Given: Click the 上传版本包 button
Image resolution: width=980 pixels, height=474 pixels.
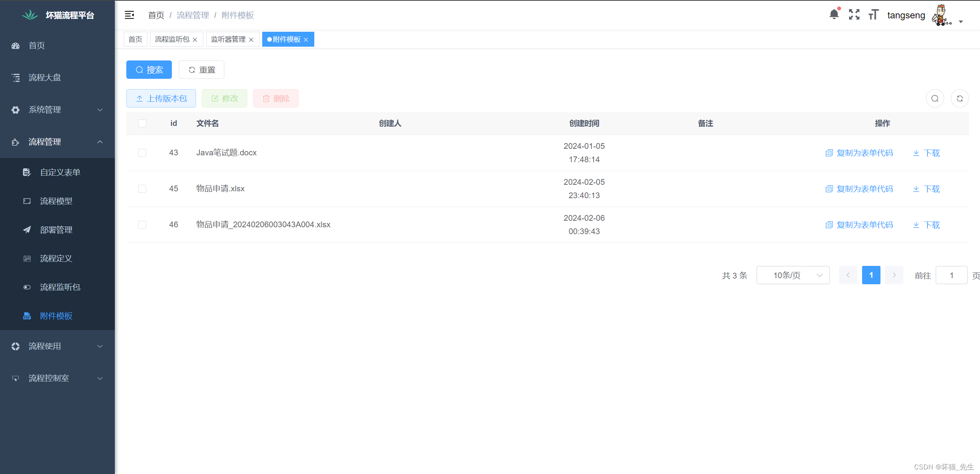Looking at the screenshot, I should tap(161, 99).
